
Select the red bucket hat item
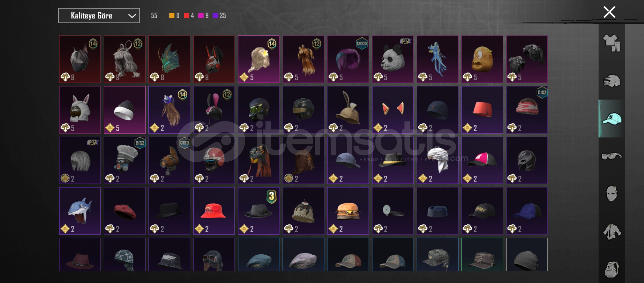point(214,211)
